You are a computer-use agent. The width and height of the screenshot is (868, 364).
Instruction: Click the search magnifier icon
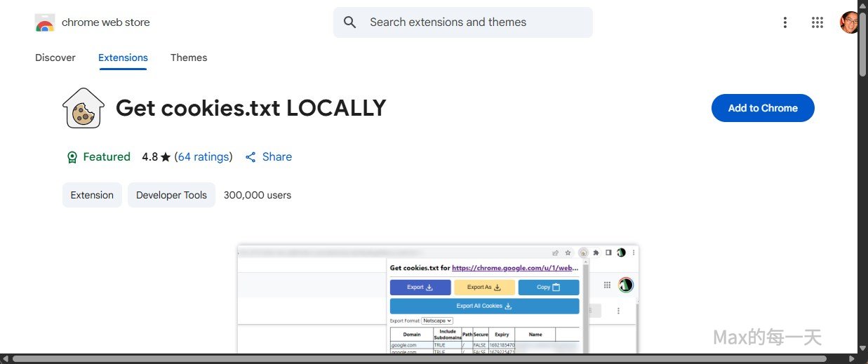350,22
